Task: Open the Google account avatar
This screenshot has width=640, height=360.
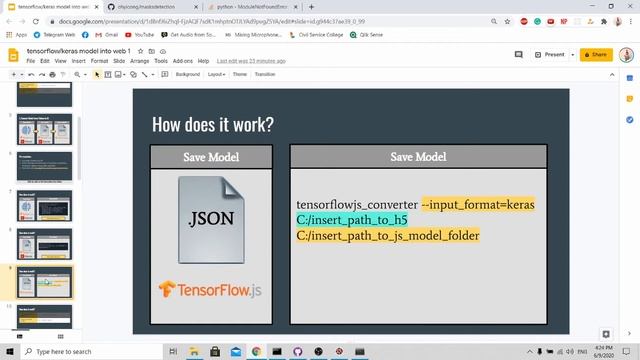Action: tap(626, 55)
